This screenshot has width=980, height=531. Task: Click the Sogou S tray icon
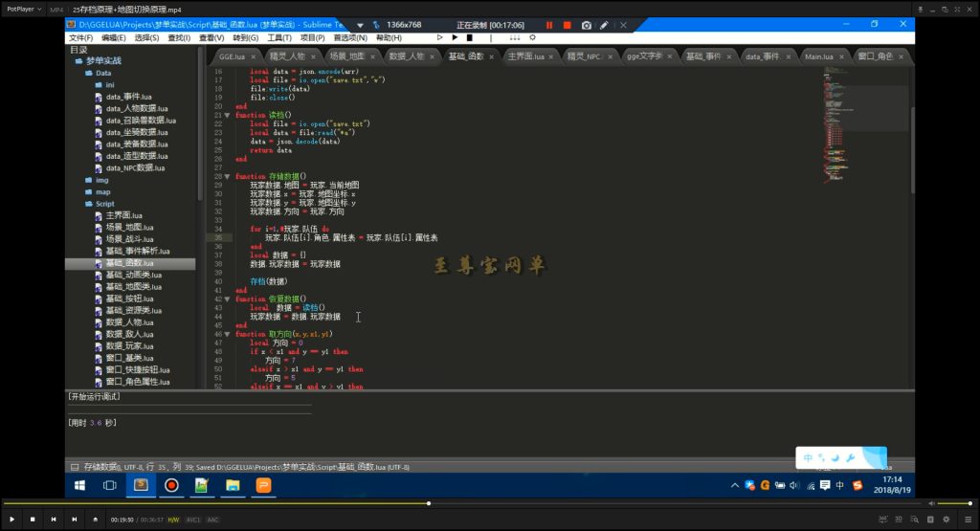(x=857, y=485)
